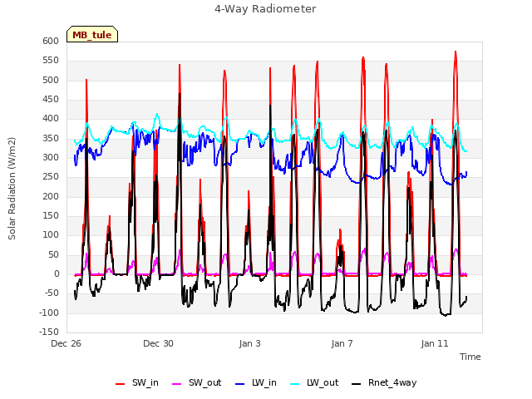Click the 300 y-axis tick label

click(x=51, y=157)
